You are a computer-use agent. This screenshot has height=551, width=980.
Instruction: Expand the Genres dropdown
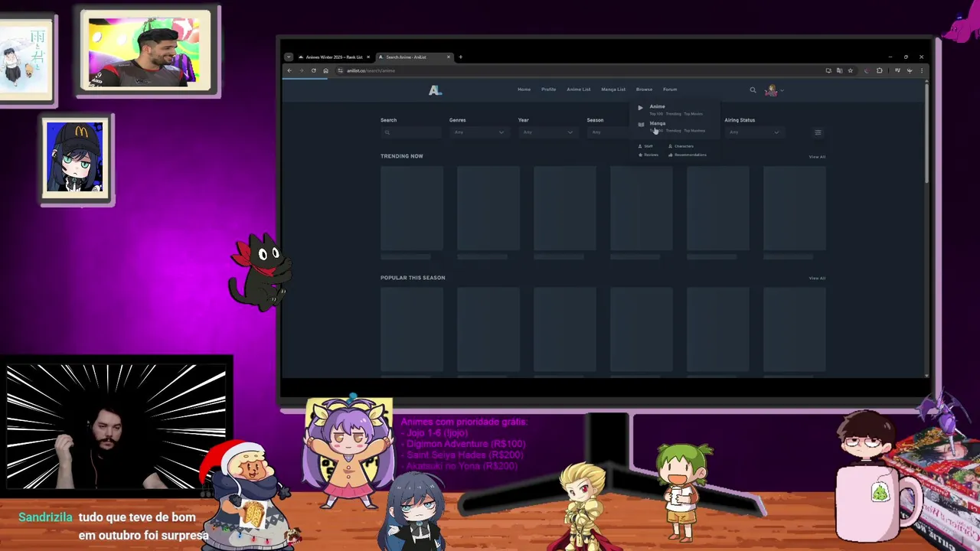pos(479,132)
